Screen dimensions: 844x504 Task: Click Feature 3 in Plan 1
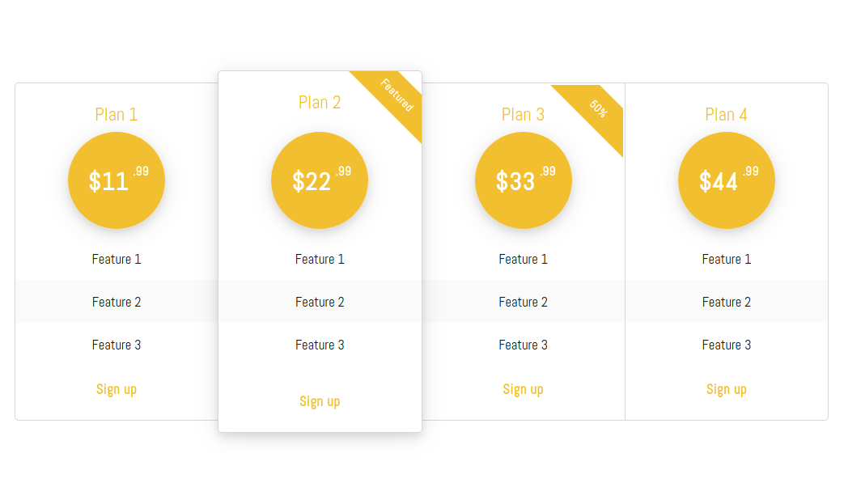(x=117, y=345)
